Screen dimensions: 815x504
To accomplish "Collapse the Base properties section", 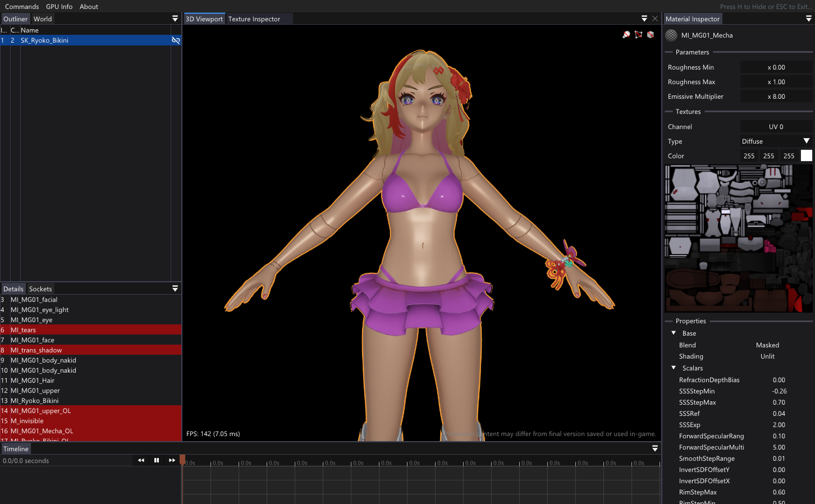I will pos(674,333).
